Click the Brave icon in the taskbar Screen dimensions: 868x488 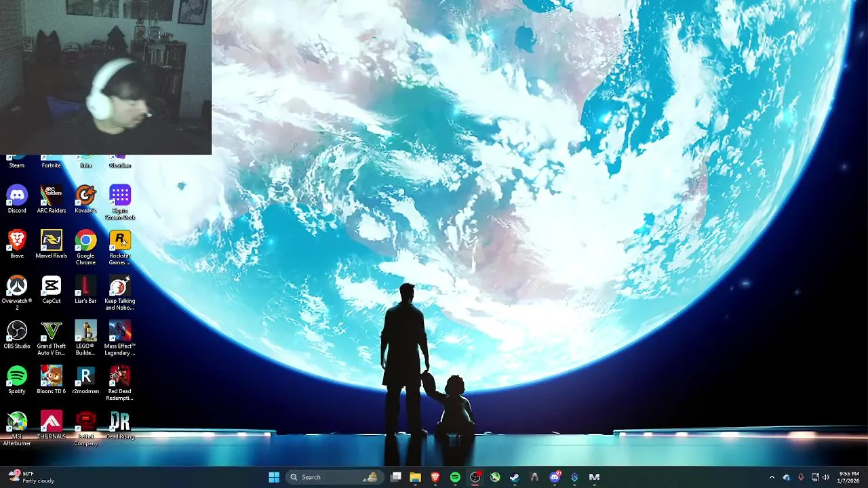435,477
